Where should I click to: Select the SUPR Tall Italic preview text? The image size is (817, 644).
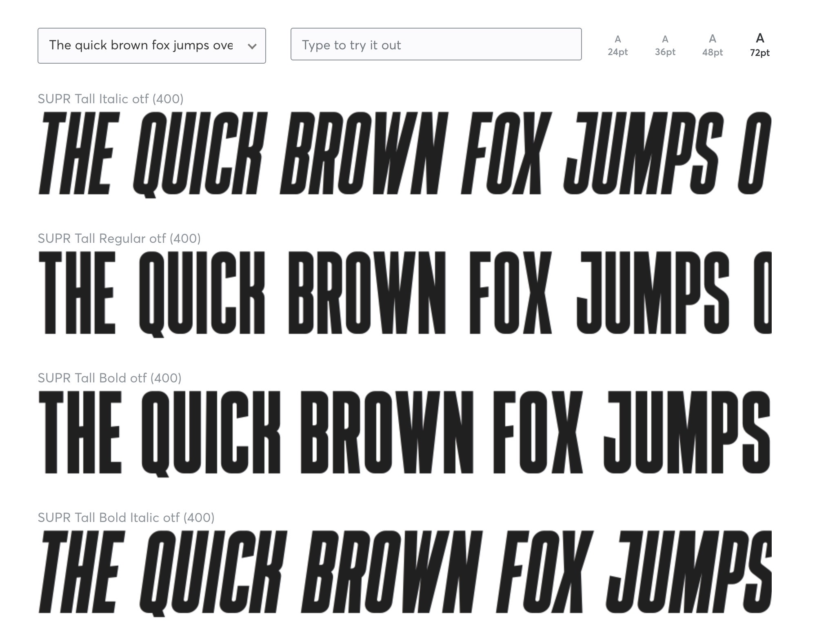click(404, 155)
